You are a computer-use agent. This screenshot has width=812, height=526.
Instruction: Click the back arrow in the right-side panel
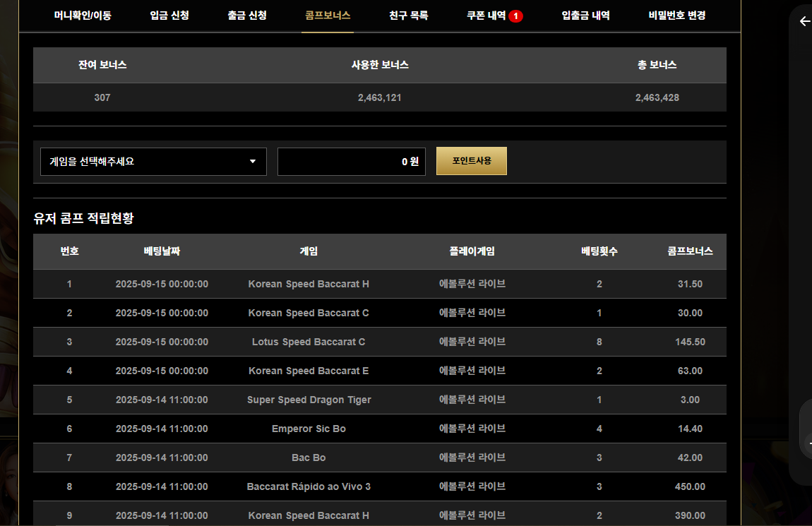tap(805, 21)
